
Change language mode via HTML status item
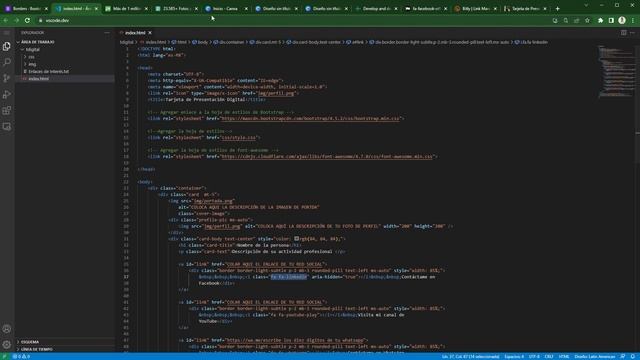pos(564,356)
